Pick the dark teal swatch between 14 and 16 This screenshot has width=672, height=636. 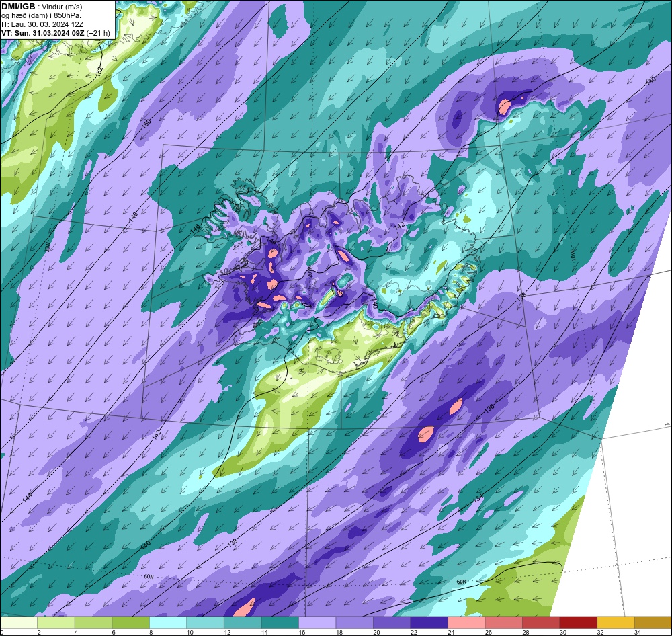(280, 623)
